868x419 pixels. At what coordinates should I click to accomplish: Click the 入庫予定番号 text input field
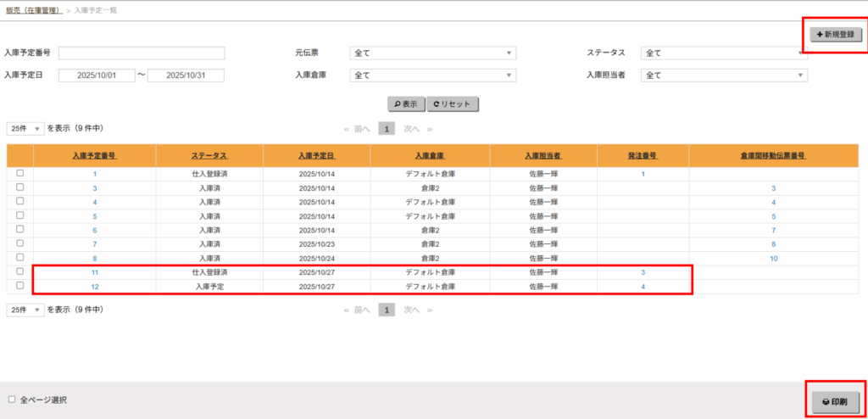pyautogui.click(x=142, y=53)
